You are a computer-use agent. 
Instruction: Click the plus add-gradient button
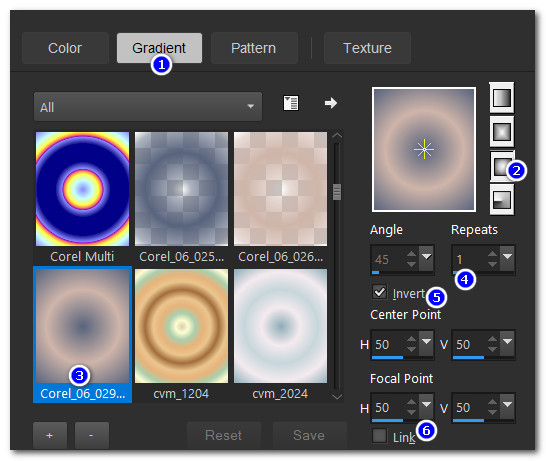point(50,435)
